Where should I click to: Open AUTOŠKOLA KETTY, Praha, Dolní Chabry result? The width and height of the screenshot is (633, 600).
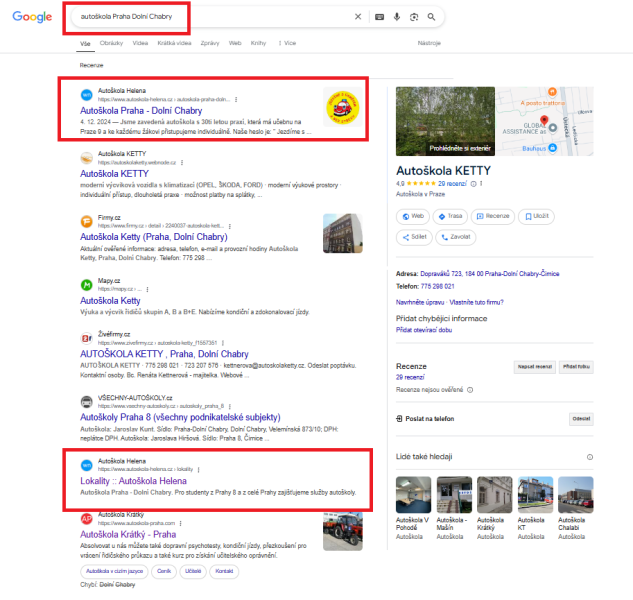tap(164, 354)
